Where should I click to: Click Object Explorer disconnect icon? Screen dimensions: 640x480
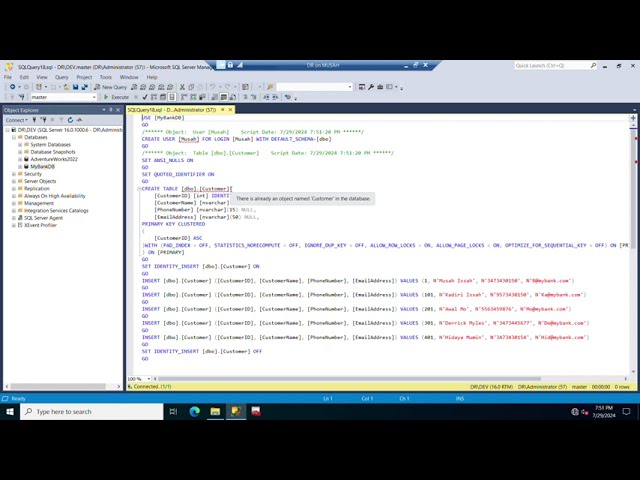44,120
